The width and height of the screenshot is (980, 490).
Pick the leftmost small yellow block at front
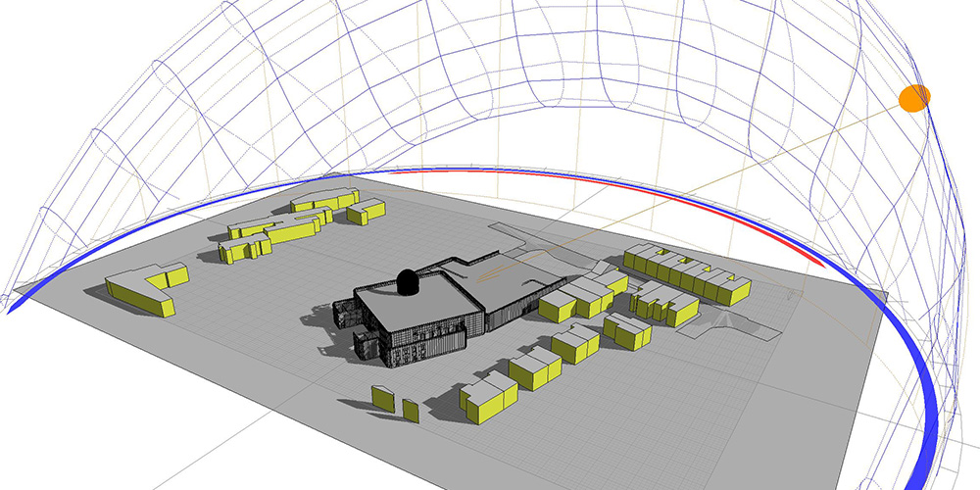click(382, 397)
